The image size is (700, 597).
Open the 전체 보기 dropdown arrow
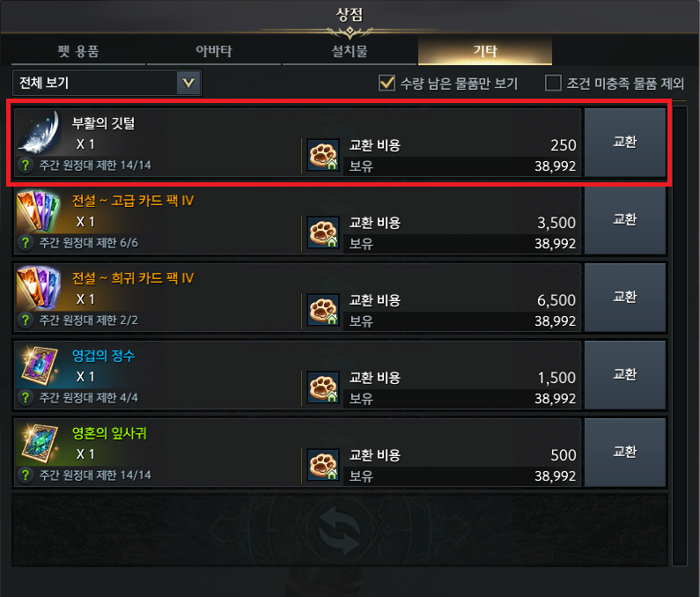pos(188,83)
